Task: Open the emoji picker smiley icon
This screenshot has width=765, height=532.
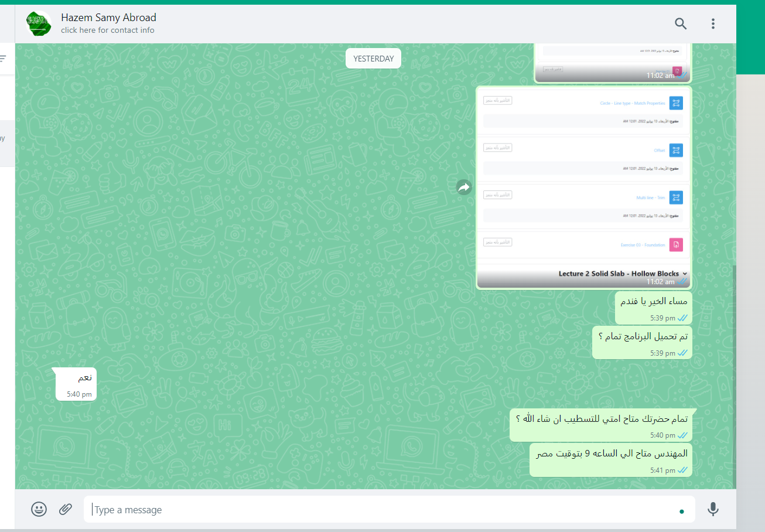Action: click(39, 509)
